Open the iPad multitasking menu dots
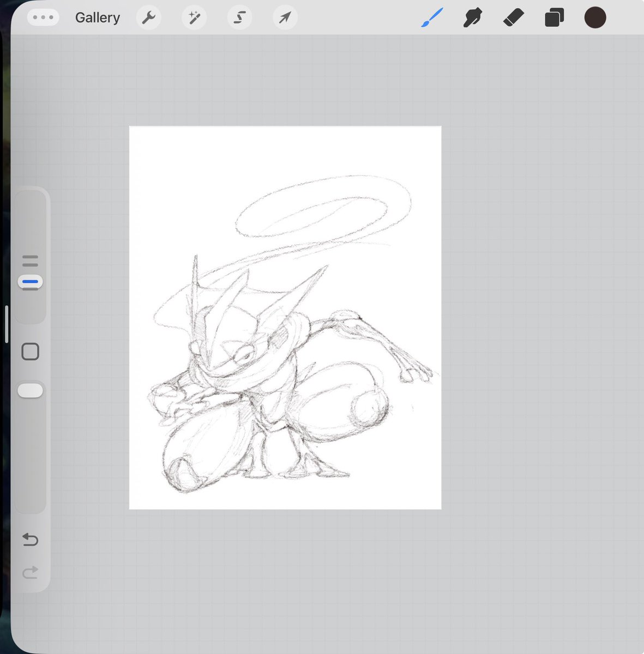The width and height of the screenshot is (644, 654). coord(43,17)
